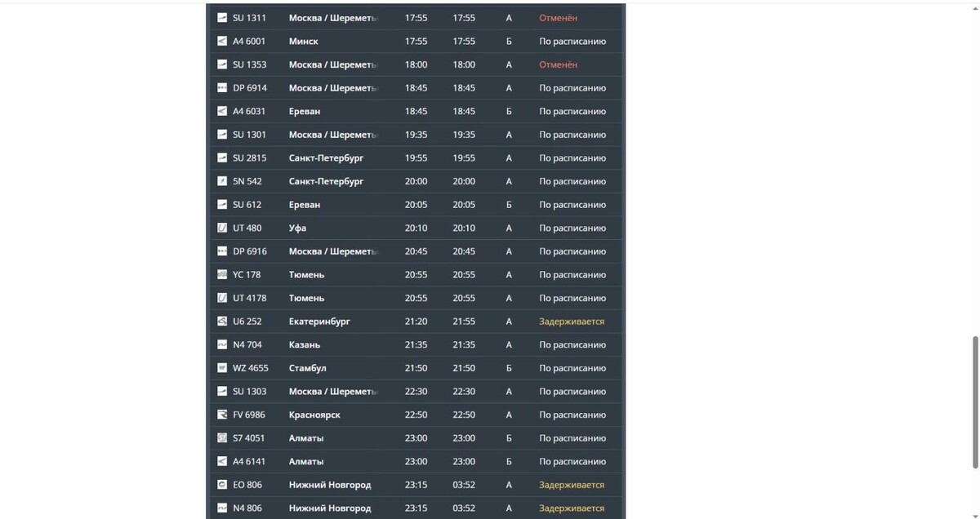Click the Nordwind logo for flight N4 704
The width and height of the screenshot is (980, 519).
(220, 344)
